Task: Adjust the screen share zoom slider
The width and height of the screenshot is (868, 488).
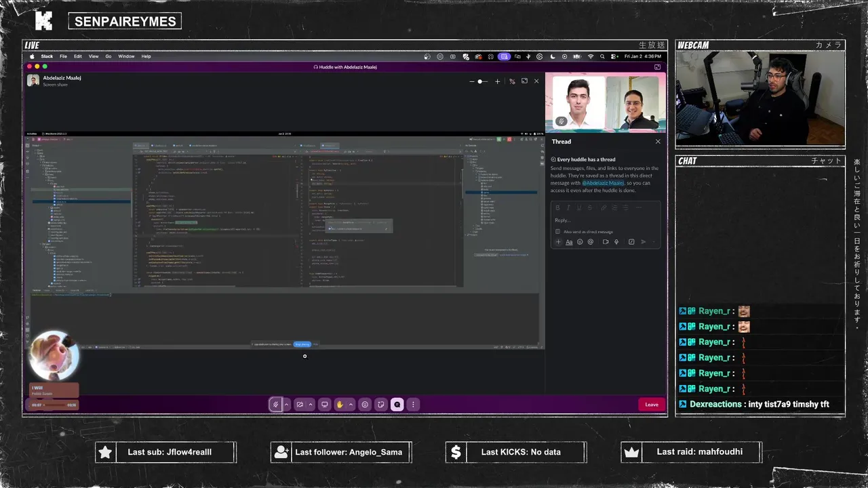Action: (x=480, y=81)
